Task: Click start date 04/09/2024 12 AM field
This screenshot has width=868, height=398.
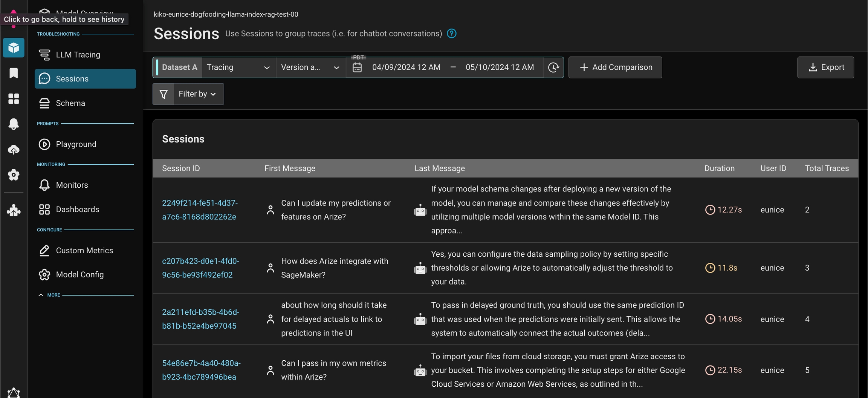Action: (406, 67)
